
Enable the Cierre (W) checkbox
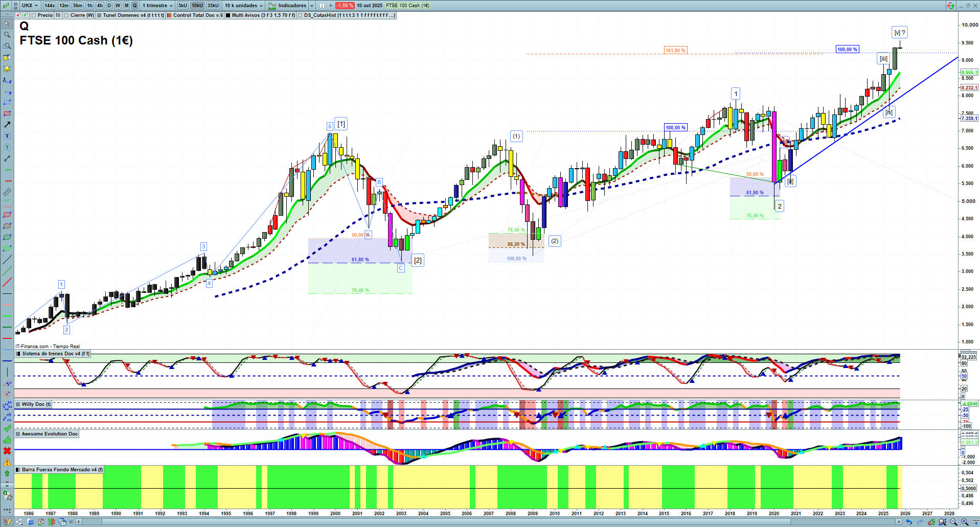point(67,15)
